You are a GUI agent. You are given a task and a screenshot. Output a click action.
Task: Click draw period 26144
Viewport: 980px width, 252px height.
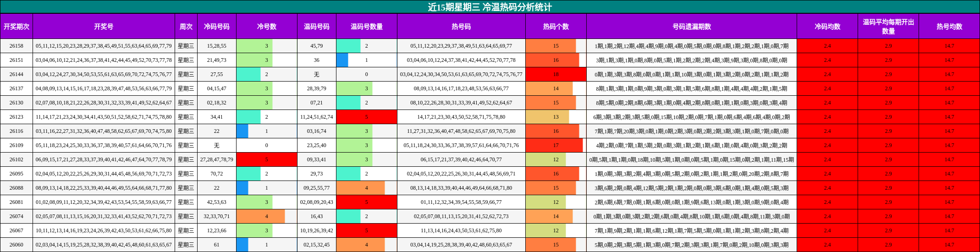tap(17, 74)
